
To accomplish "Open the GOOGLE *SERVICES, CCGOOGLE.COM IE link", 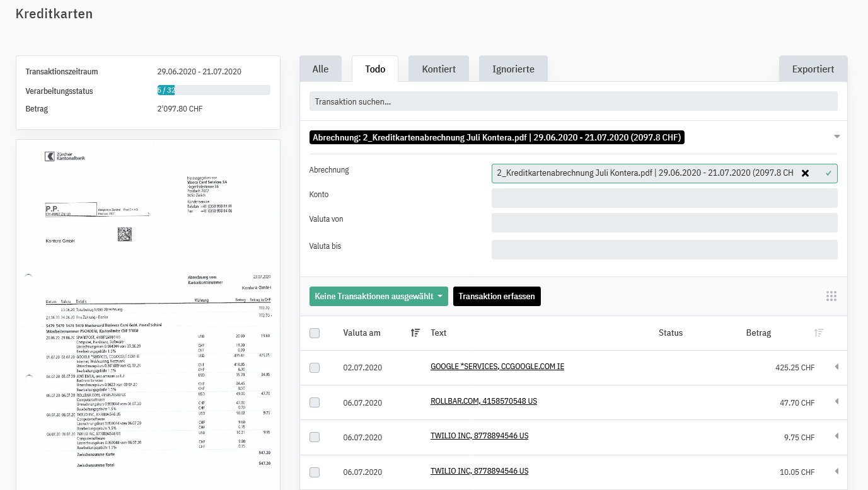I will click(497, 367).
